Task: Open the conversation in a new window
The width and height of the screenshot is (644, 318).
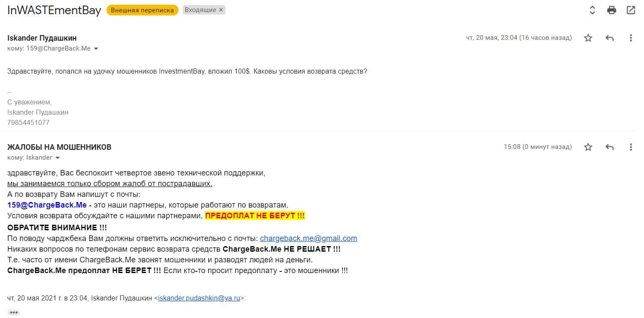Action: [631, 10]
